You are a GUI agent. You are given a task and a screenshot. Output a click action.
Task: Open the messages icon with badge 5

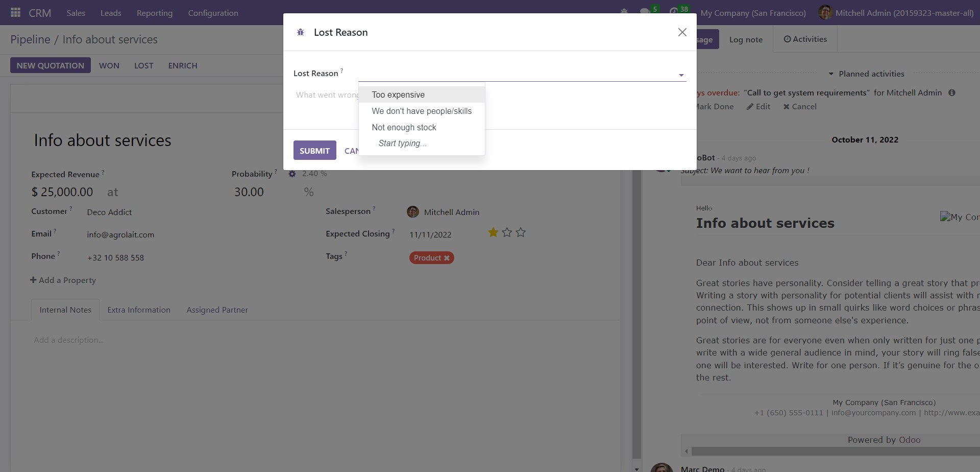[649, 11]
